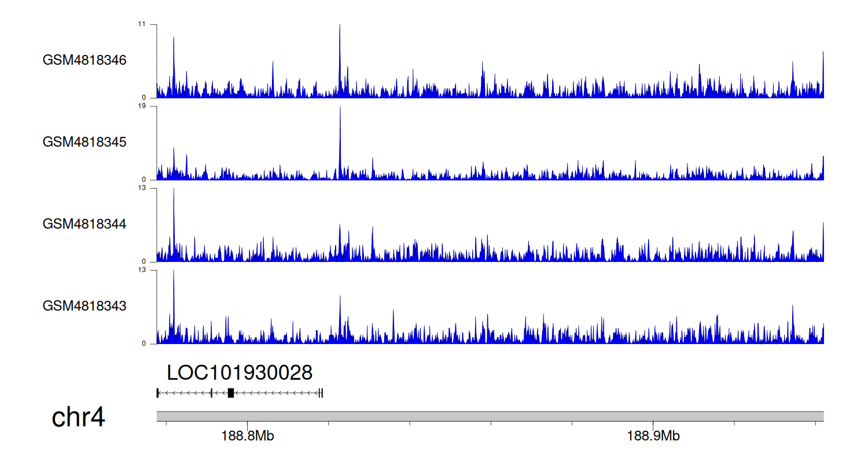Viewport: 868px width, 451px height.
Task: Click the 188.8Mb axis label
Action: (248, 436)
